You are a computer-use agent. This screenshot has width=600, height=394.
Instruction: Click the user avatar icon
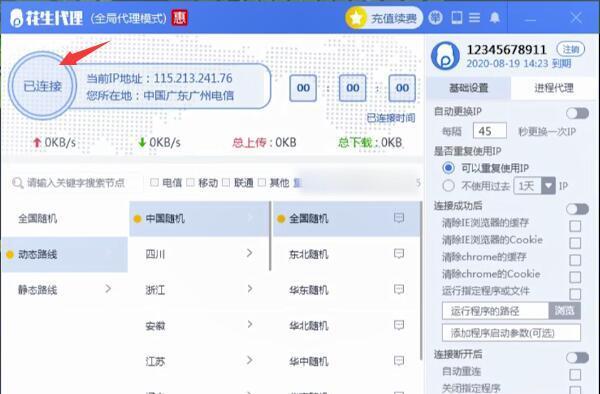click(445, 56)
